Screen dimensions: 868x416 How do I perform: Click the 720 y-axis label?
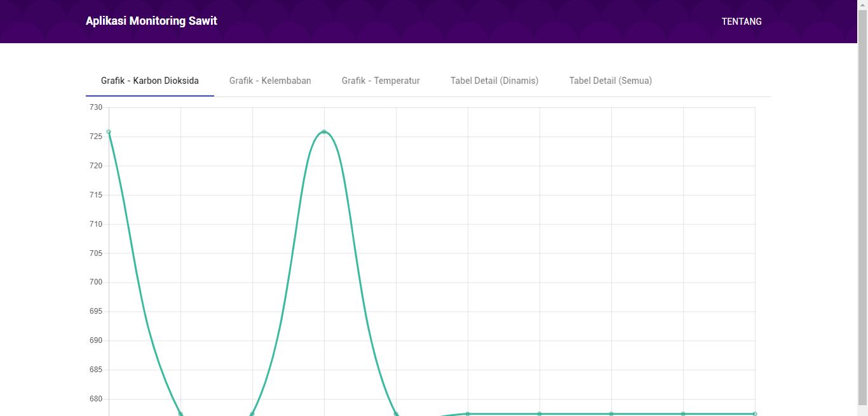[x=95, y=166]
